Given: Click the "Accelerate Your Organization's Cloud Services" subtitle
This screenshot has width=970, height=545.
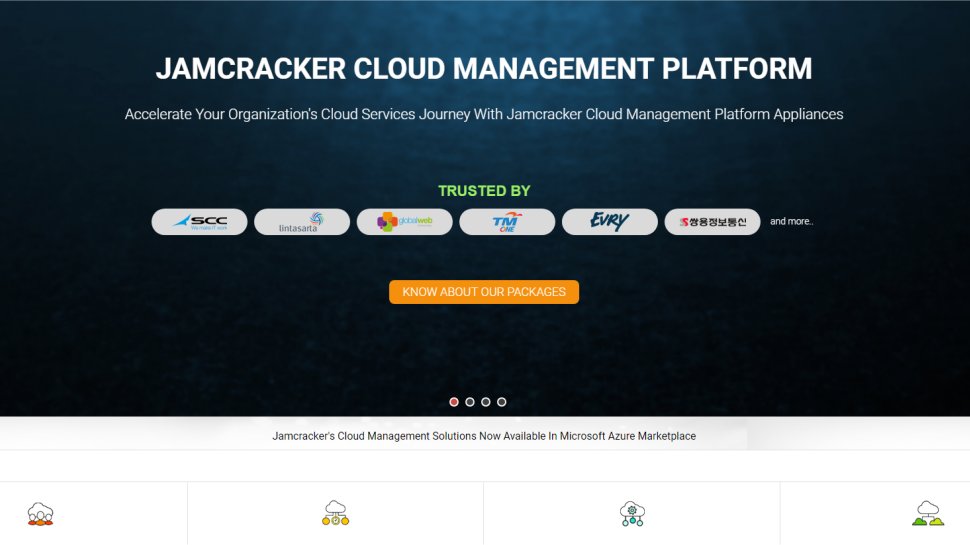Looking at the screenshot, I should (484, 114).
